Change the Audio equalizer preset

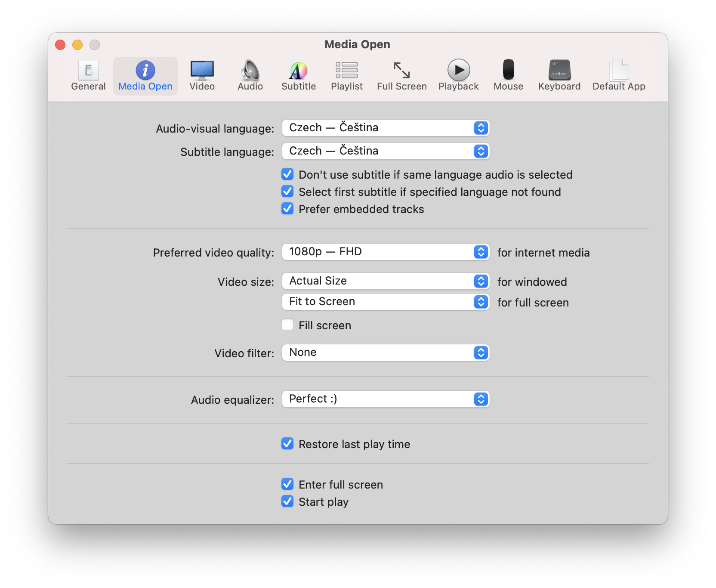pyautogui.click(x=386, y=399)
